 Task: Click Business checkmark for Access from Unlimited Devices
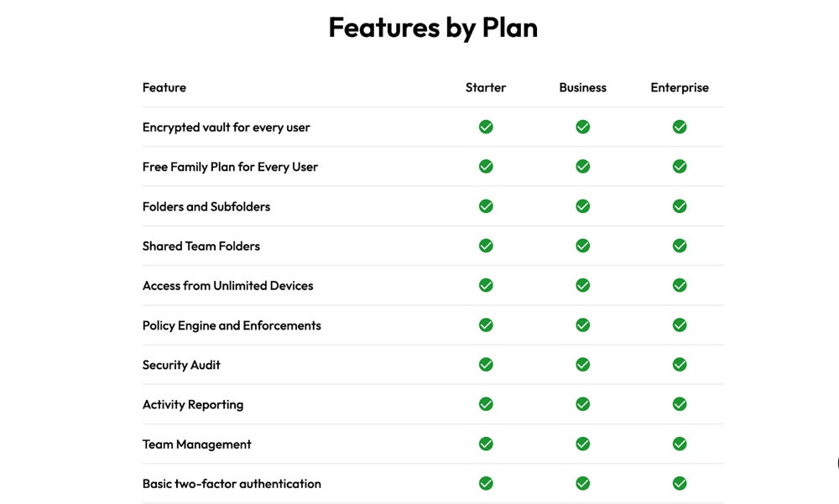click(583, 285)
